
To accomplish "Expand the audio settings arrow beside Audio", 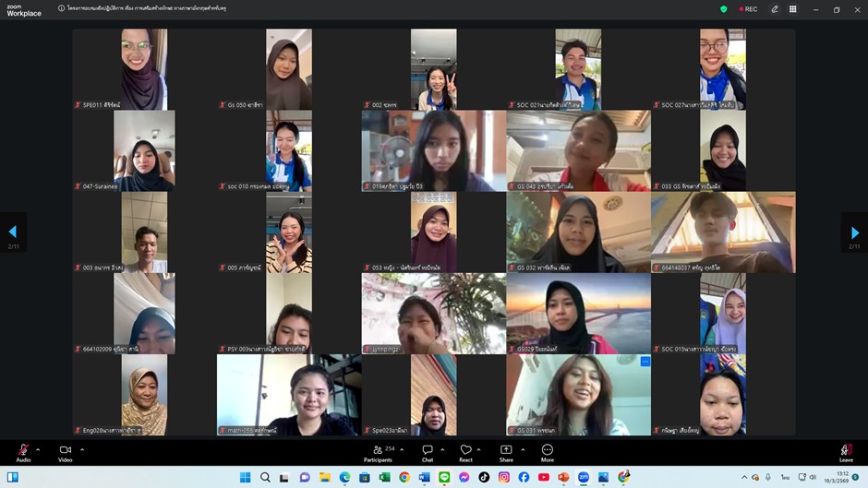I will (38, 449).
